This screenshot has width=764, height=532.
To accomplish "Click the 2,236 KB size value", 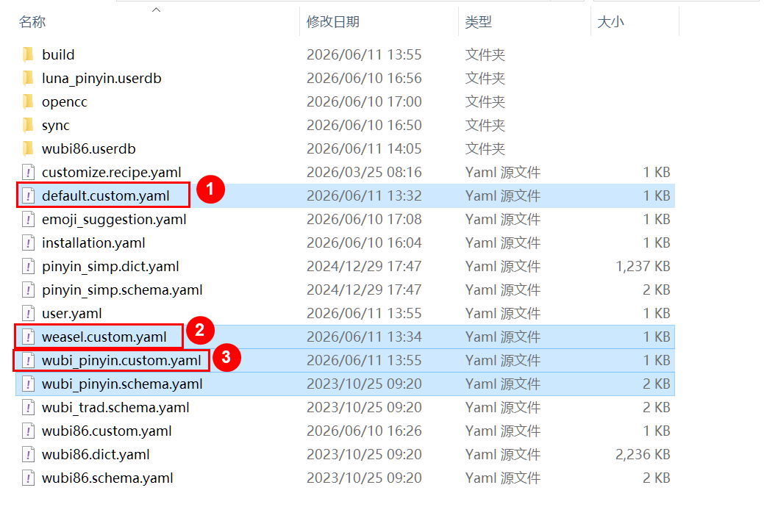I will (643, 455).
